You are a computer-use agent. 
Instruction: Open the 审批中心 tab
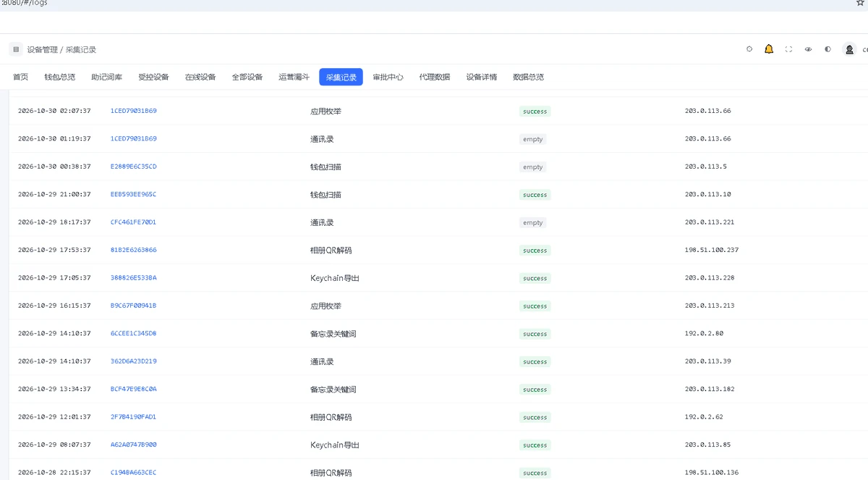click(x=388, y=77)
